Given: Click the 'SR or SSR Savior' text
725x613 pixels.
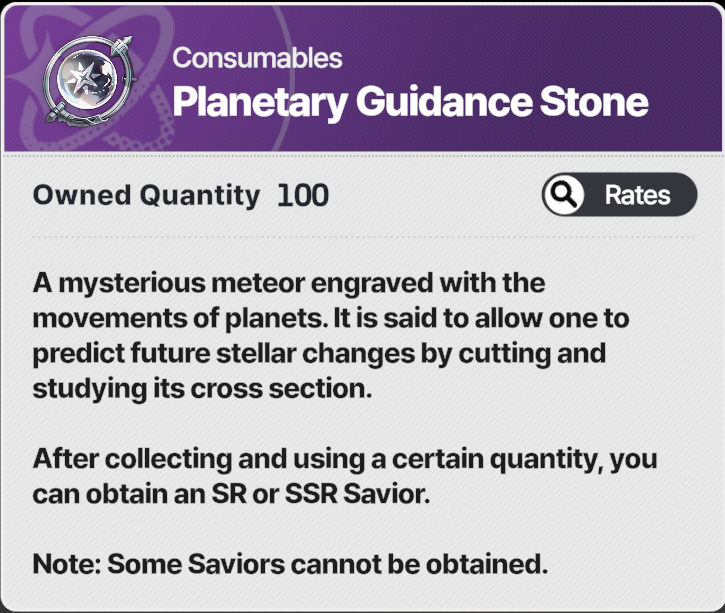Looking at the screenshot, I should coord(320,494).
